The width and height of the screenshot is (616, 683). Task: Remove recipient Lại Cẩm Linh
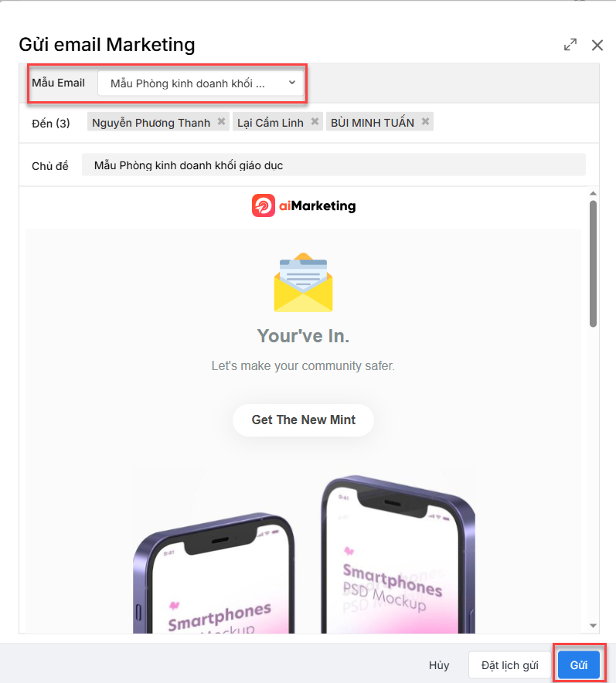click(x=315, y=121)
